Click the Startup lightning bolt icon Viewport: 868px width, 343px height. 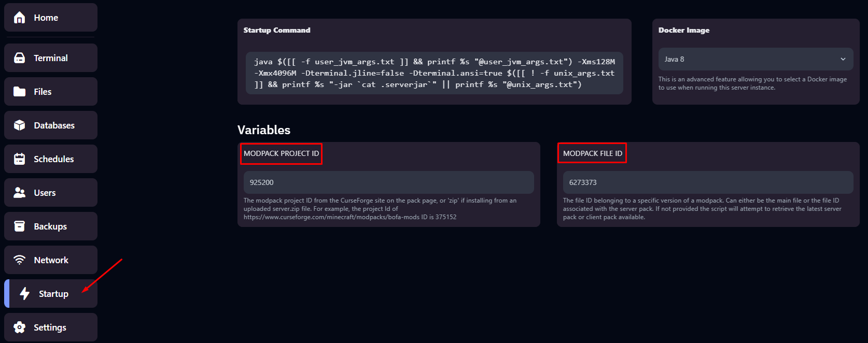24,294
